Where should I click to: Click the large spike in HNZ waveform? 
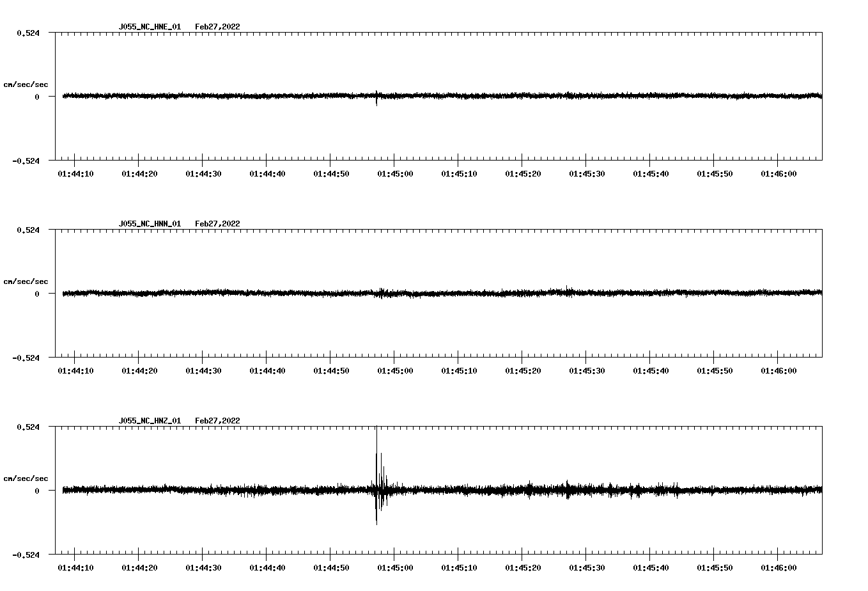[x=376, y=475]
